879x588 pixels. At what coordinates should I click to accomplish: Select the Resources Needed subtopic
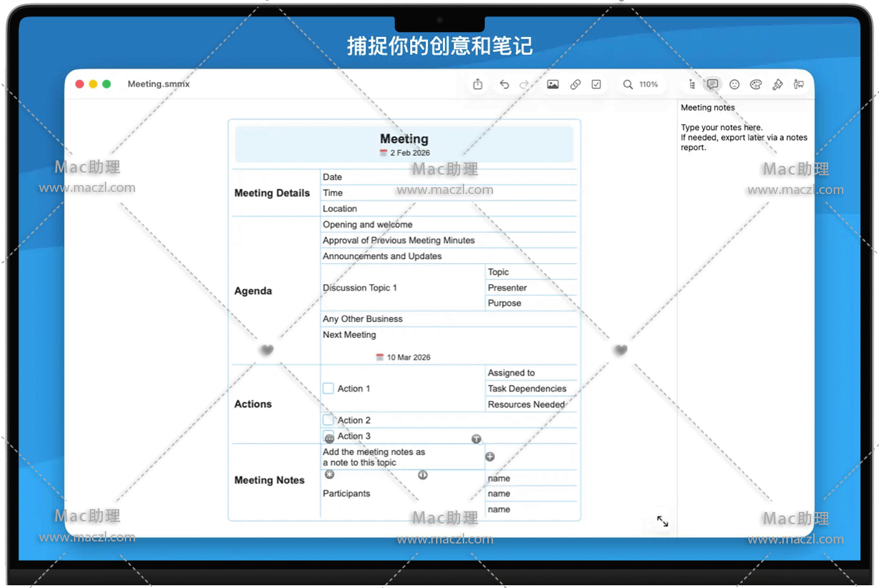531,404
